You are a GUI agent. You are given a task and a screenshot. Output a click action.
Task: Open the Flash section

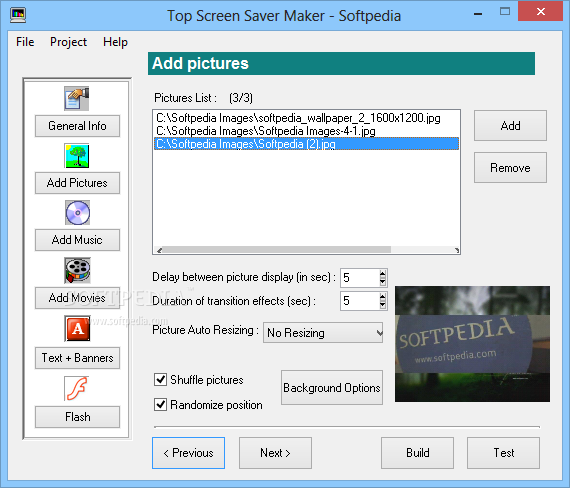(77, 417)
